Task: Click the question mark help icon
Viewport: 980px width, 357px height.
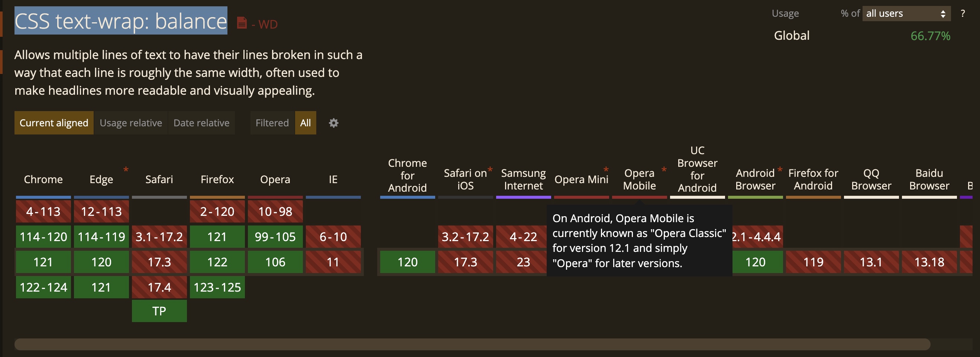Action: 963,14
